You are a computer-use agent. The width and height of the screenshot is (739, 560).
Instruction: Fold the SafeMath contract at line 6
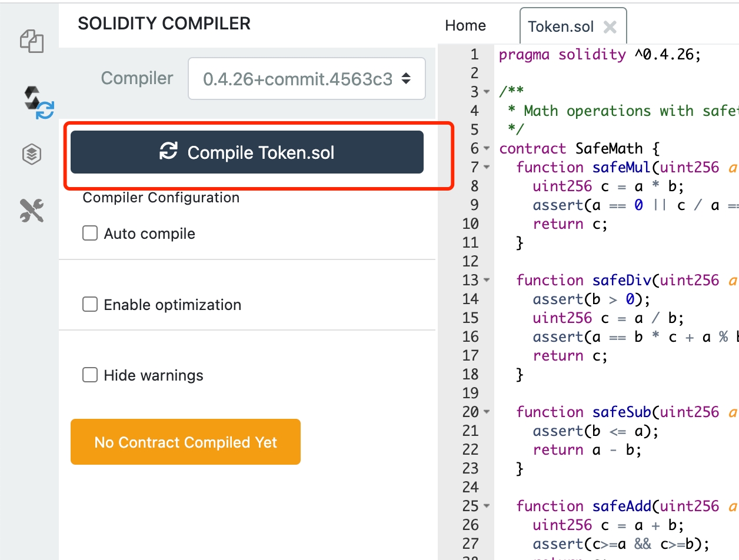click(x=487, y=149)
